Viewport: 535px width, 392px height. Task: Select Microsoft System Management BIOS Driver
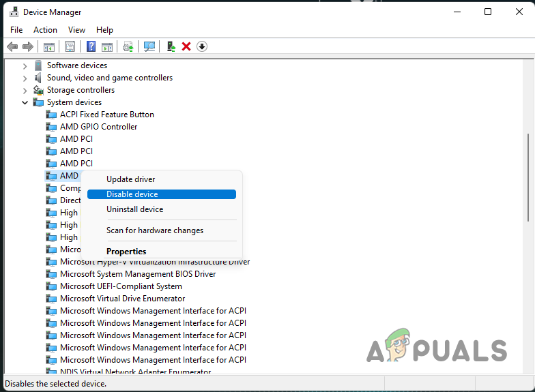coord(138,274)
